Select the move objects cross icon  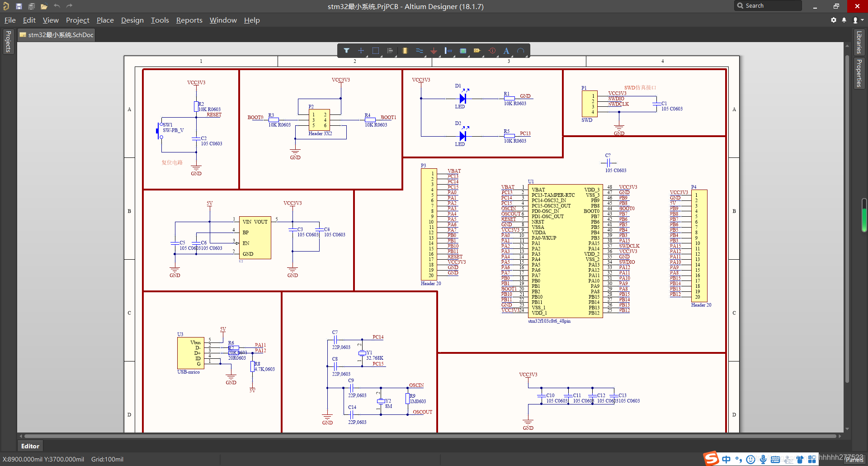coord(361,51)
